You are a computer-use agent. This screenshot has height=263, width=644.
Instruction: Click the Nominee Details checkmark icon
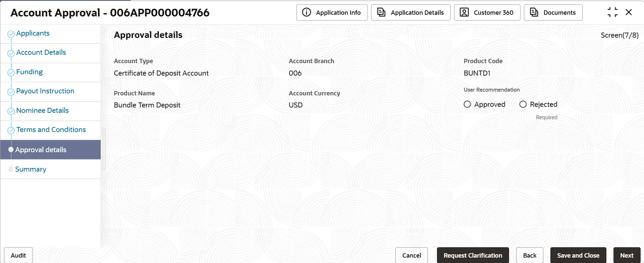(x=11, y=111)
